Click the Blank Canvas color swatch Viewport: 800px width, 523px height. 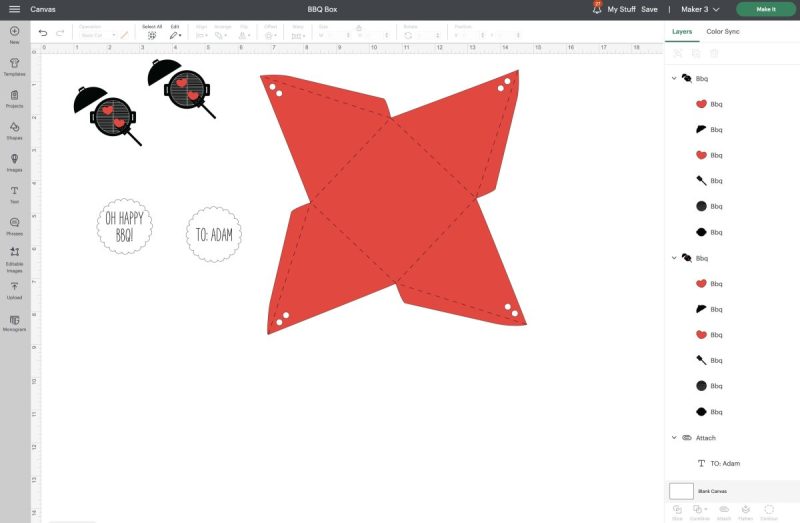pyautogui.click(x=681, y=491)
